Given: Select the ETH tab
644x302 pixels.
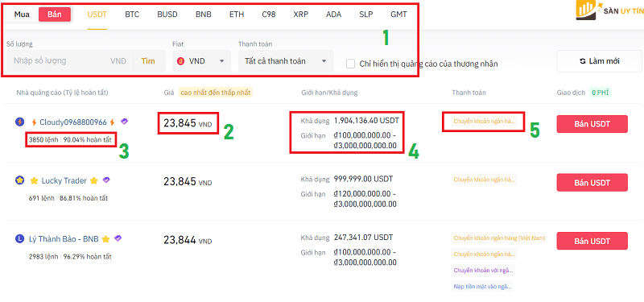Looking at the screenshot, I should (x=237, y=14).
